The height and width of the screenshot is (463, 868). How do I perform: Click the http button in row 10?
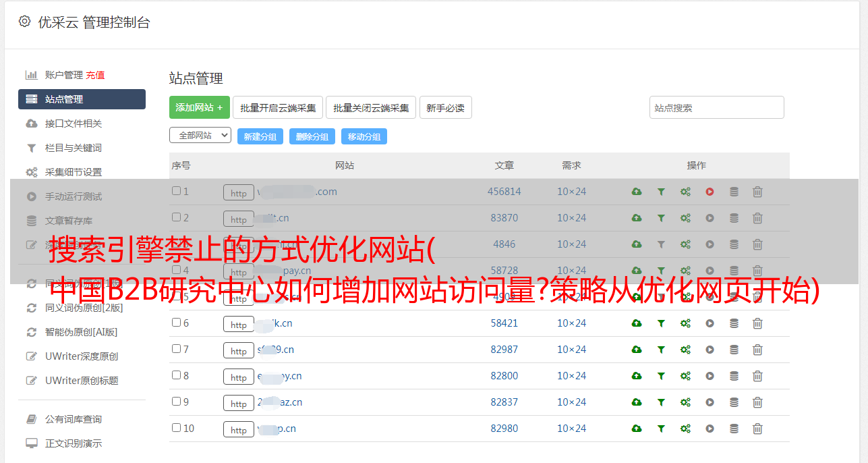tap(239, 429)
